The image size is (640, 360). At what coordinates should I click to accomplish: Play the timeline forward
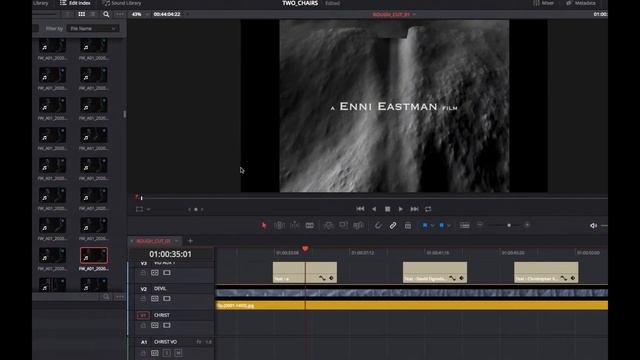(401, 209)
